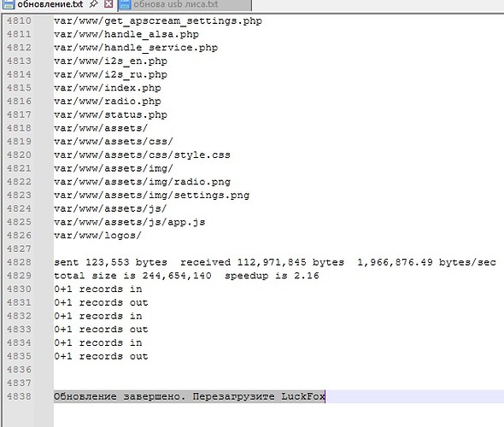The width and height of the screenshot is (504, 427).
Task: Click the 'Обновление завершено' text line
Action: coord(190,396)
